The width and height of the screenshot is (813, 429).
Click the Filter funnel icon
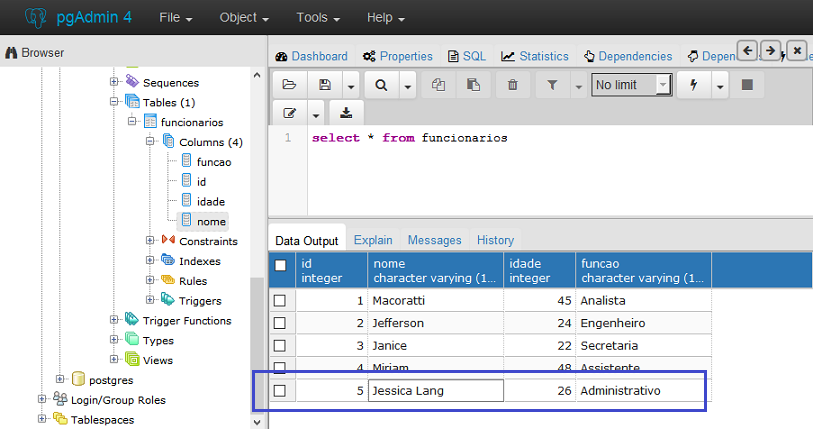[552, 85]
